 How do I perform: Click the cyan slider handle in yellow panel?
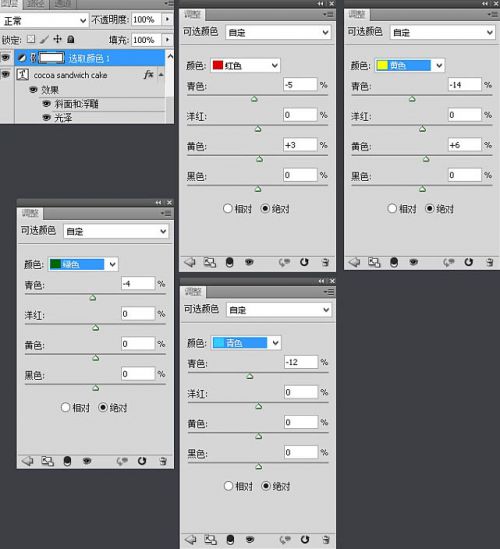click(x=412, y=99)
